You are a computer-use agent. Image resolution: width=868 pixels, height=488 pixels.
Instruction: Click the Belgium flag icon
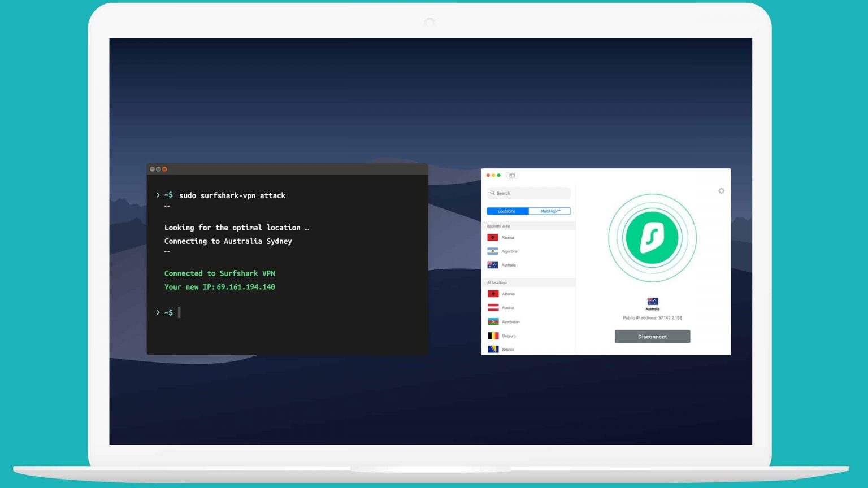[x=493, y=335]
